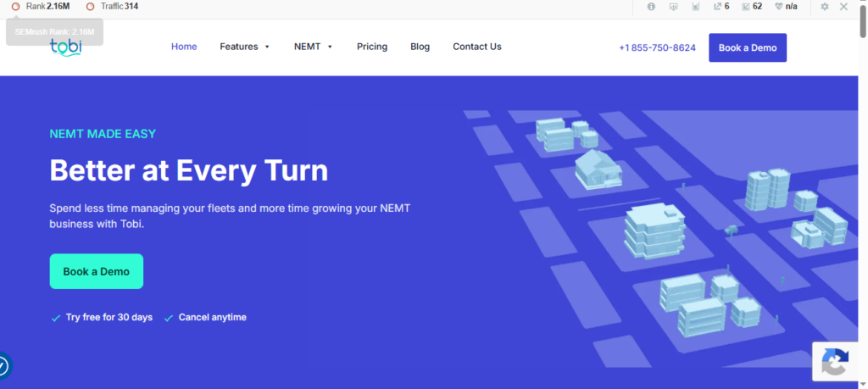
Task: Click the heart pulse n/a icon
Action: [x=786, y=7]
